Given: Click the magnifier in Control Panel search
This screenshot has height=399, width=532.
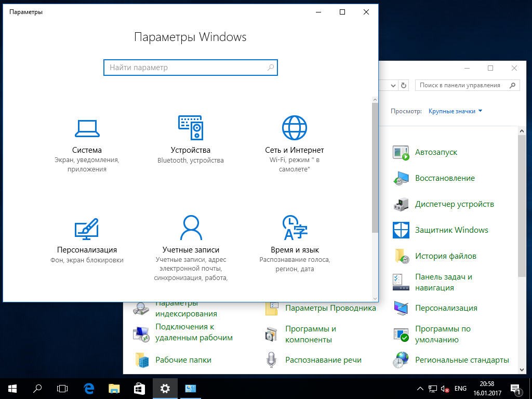Looking at the screenshot, I should click(x=512, y=86).
